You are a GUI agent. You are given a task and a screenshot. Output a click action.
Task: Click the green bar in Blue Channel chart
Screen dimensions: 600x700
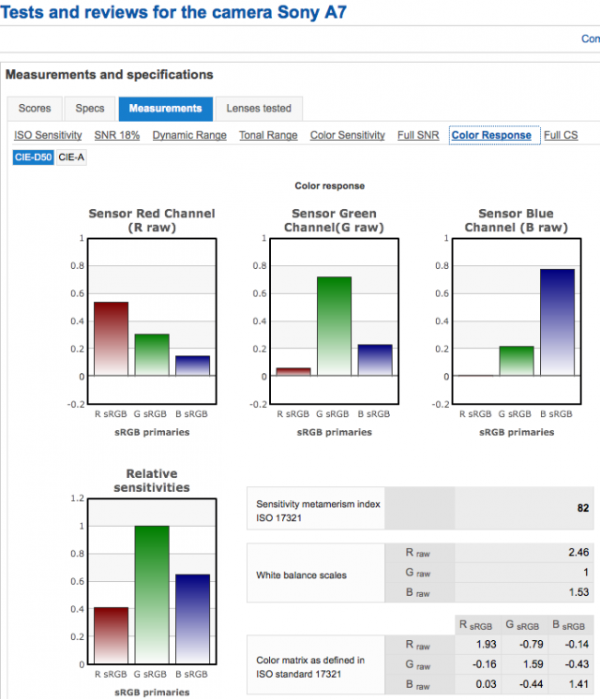(517, 361)
